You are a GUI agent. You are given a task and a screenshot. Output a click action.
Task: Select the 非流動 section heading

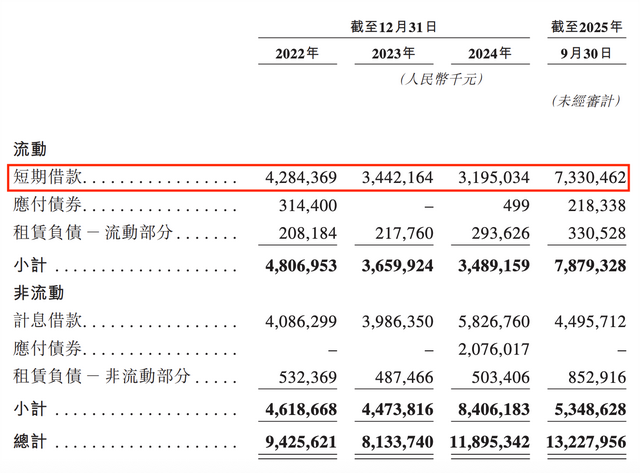click(x=36, y=294)
